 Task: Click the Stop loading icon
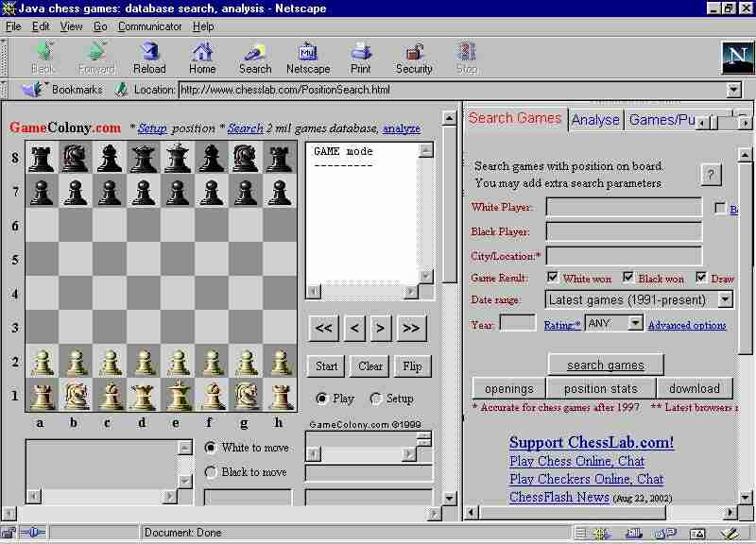point(467,58)
